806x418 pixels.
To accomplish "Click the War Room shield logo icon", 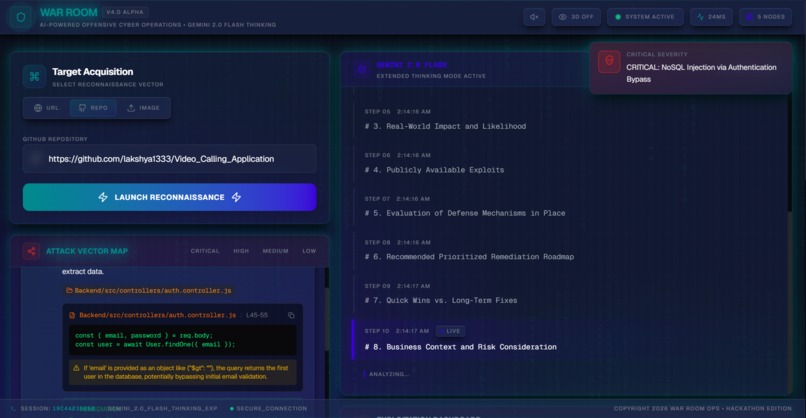I will (x=21, y=17).
